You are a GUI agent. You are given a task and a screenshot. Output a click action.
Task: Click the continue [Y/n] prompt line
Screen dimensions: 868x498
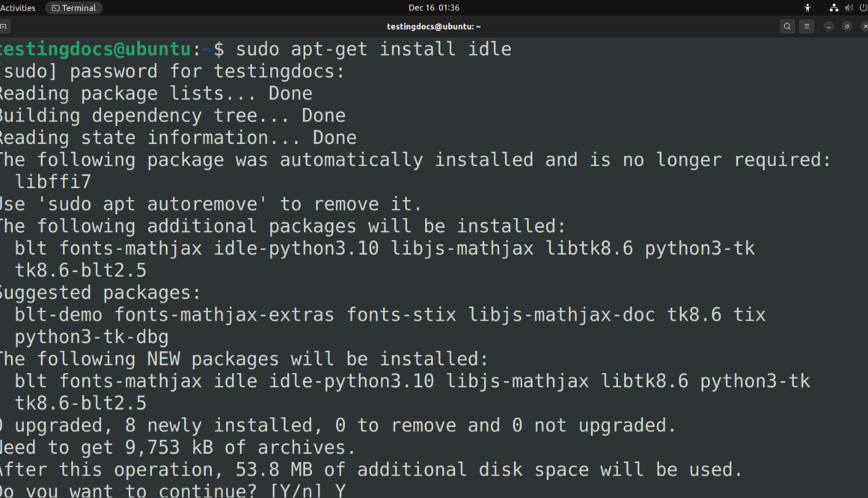pos(172,491)
